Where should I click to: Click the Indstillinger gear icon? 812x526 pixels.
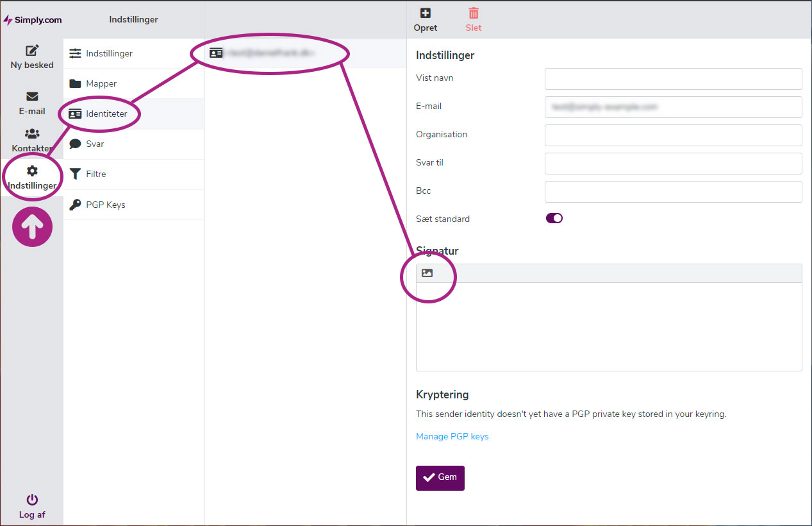[32, 171]
